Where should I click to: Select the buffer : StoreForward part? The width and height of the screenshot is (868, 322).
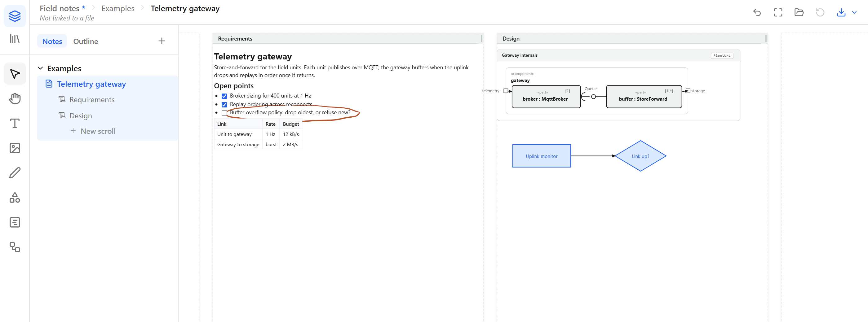(x=644, y=97)
